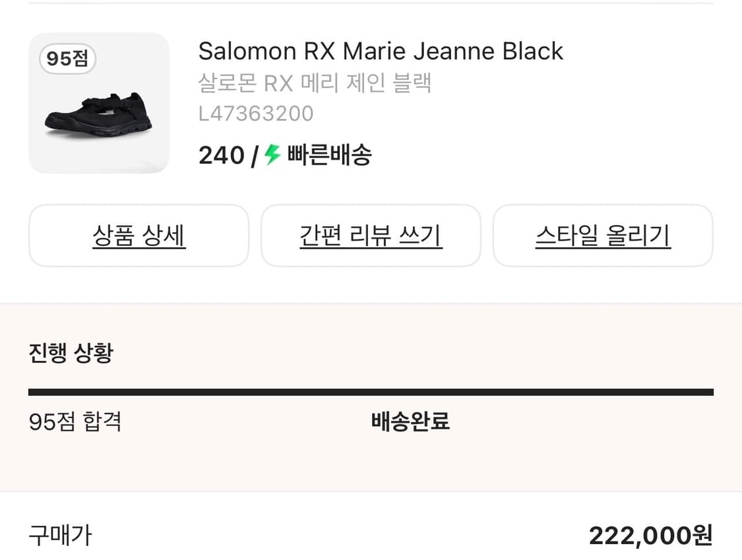Image resolution: width=742 pixels, height=560 pixels.
Task: Click 스타일 올리기 to upload a style
Action: pos(603,235)
